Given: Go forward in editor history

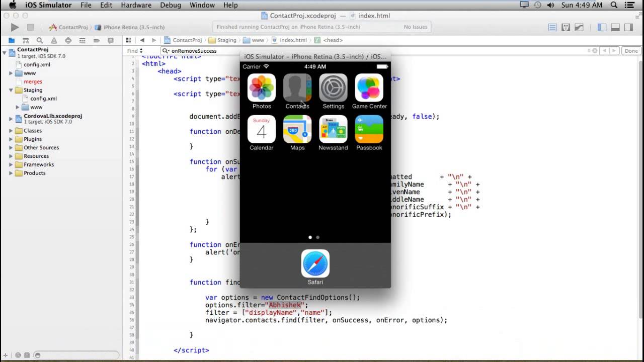Looking at the screenshot, I should tap(154, 40).
